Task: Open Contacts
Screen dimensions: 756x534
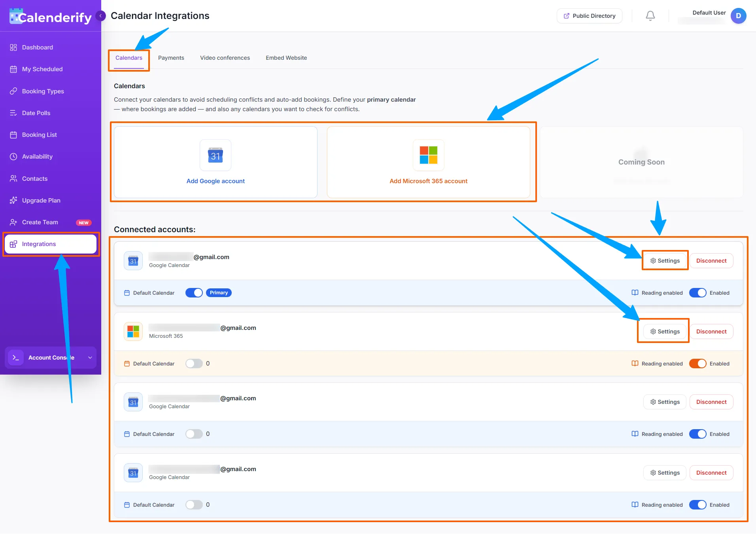Action: [34, 178]
